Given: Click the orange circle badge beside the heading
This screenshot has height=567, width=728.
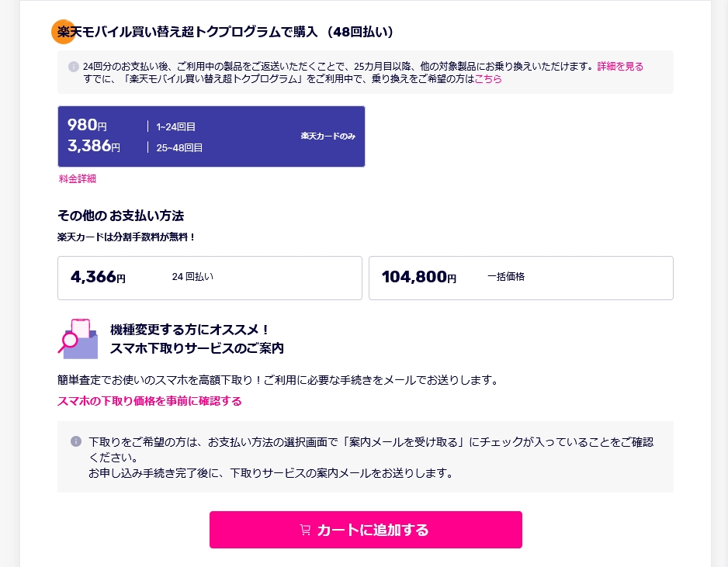Looking at the screenshot, I should click(x=62, y=32).
